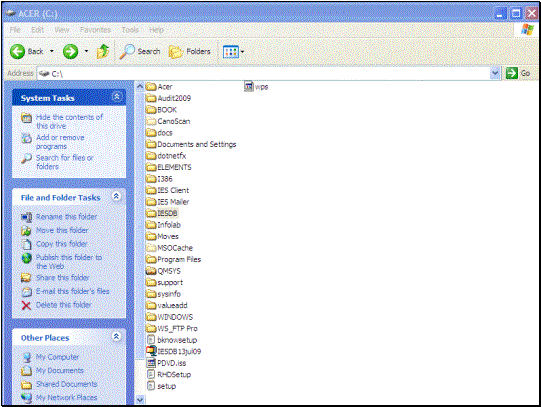Select the bknowsetup file icon
541x407 pixels.
click(x=151, y=340)
